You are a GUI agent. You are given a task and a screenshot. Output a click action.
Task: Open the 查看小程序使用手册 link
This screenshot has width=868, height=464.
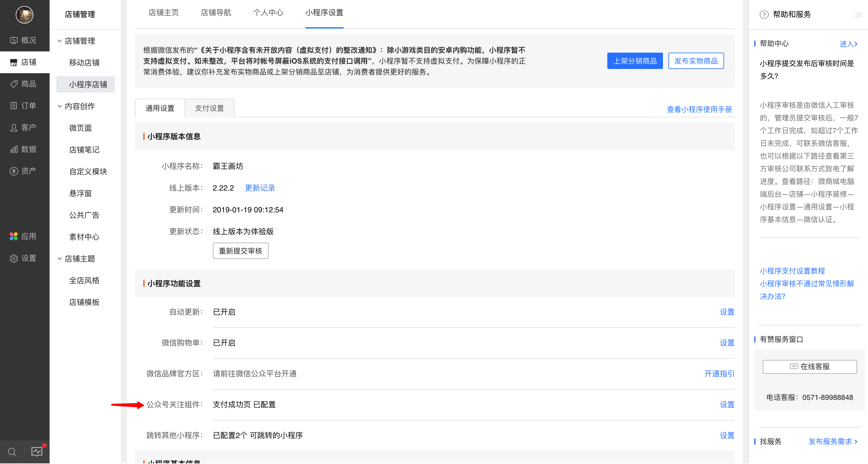click(699, 109)
